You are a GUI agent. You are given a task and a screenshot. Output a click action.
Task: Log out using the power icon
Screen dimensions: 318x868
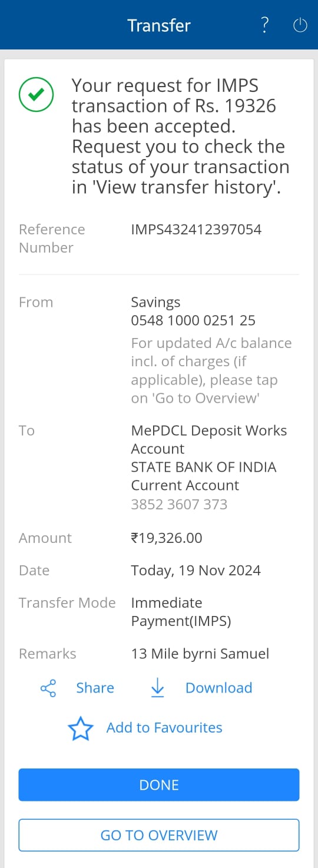coord(300,25)
